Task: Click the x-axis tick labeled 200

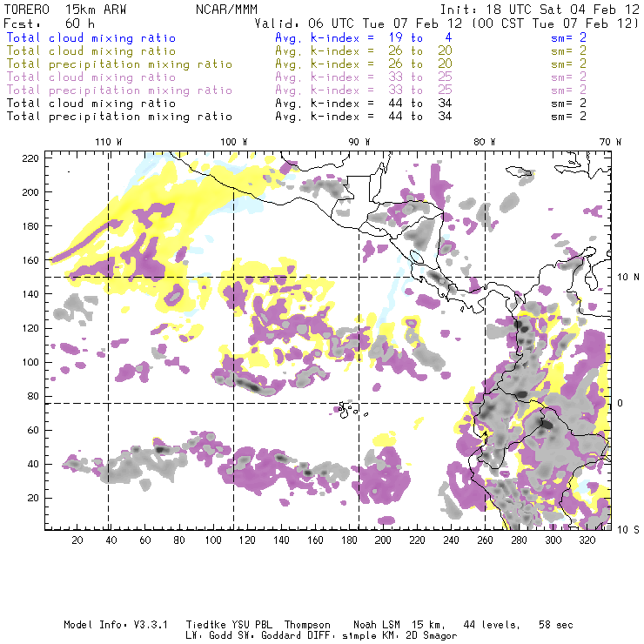Action: pos(383,540)
